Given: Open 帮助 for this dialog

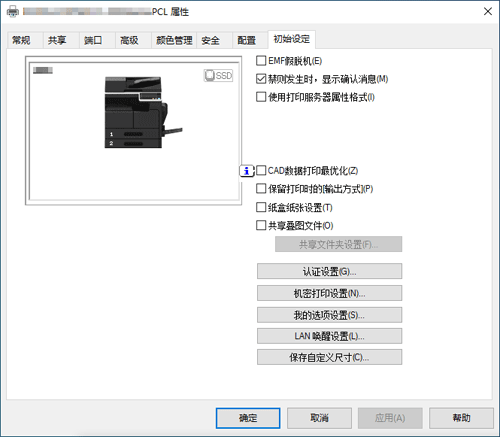Looking at the screenshot, I should point(461,418).
